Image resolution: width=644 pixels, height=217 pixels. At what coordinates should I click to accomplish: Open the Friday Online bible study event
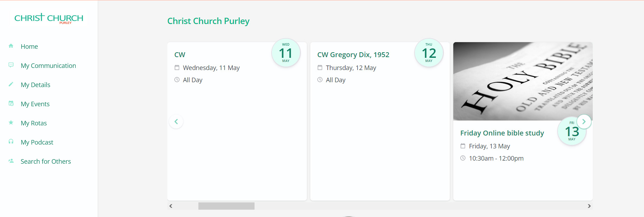(502, 133)
